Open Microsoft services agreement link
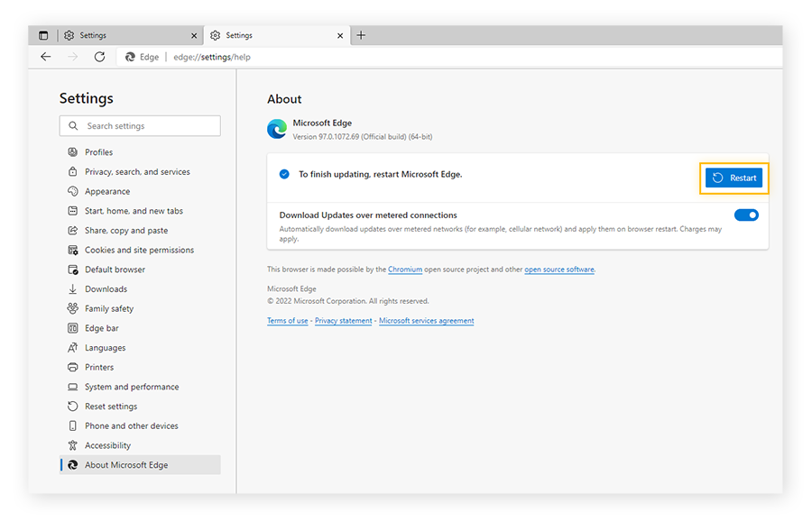Screen dimensions: 812x521 (x=426, y=321)
